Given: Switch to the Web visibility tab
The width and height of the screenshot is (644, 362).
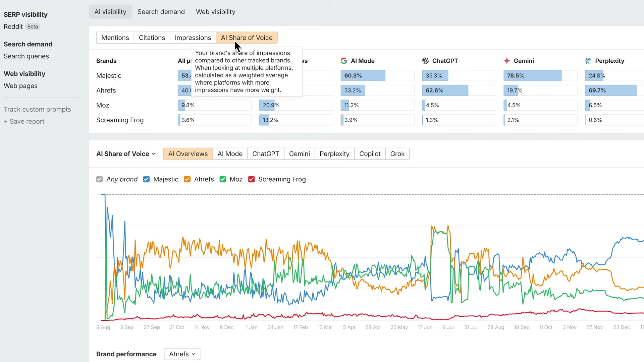Looking at the screenshot, I should click(216, 12).
